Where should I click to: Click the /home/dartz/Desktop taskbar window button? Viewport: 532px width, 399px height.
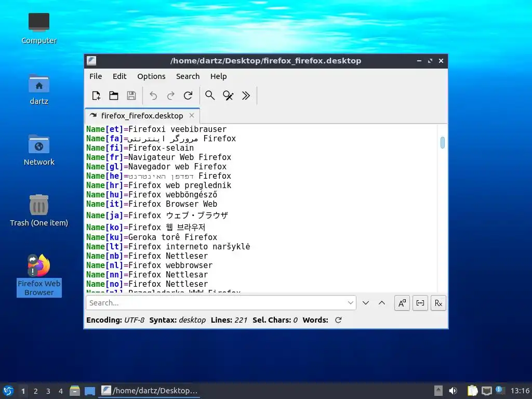[149, 391]
